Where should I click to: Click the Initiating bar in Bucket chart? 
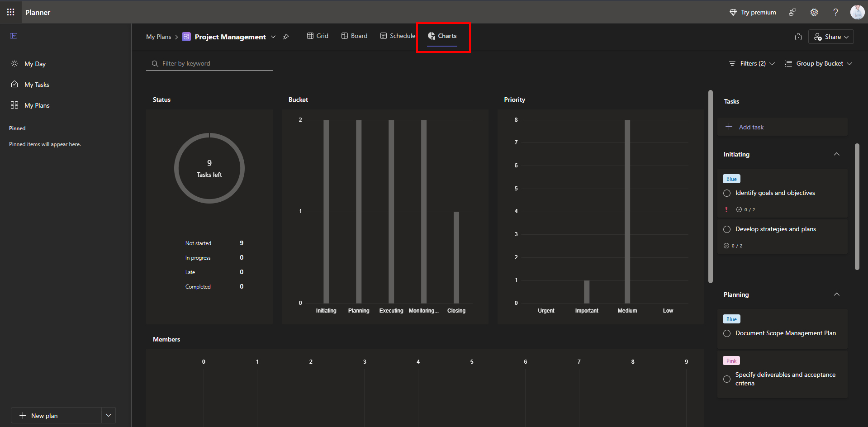pos(326,211)
